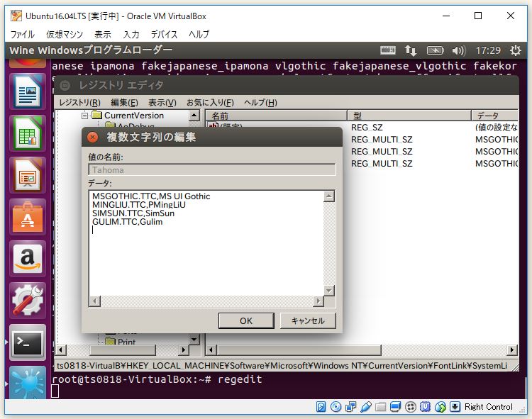Open the ファイル menu in VirtualBox
The image size is (532, 419).
[23, 34]
